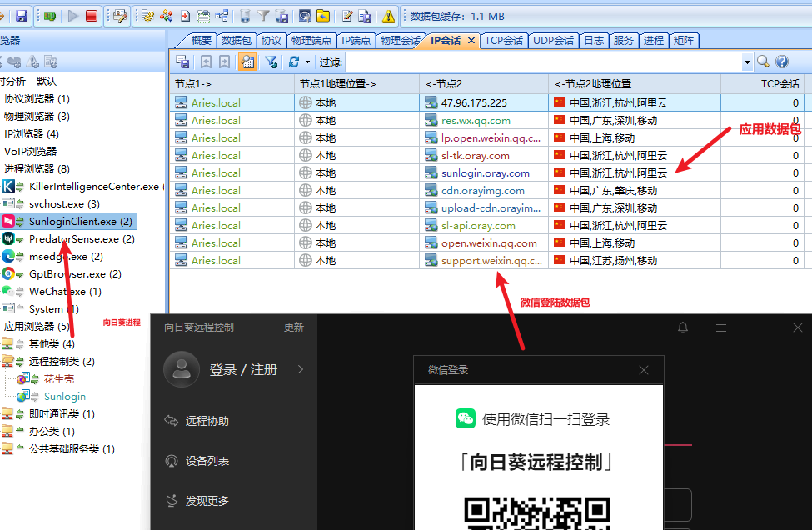
Task: Open the 物理端点 tab
Action: point(311,40)
